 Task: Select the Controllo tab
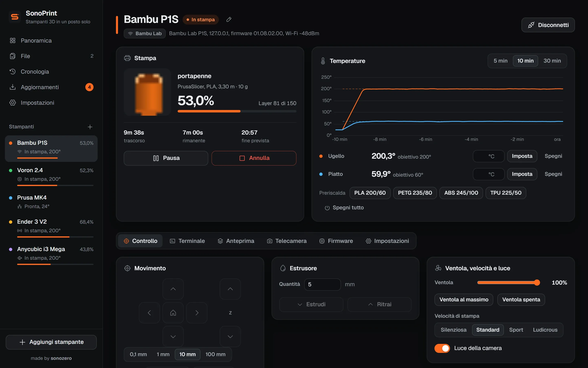[x=140, y=241]
